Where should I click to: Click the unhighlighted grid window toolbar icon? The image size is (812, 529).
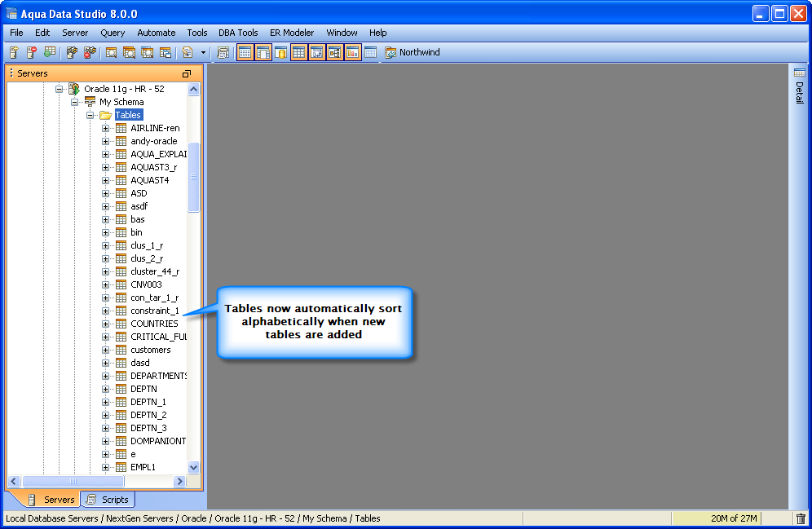click(x=371, y=52)
